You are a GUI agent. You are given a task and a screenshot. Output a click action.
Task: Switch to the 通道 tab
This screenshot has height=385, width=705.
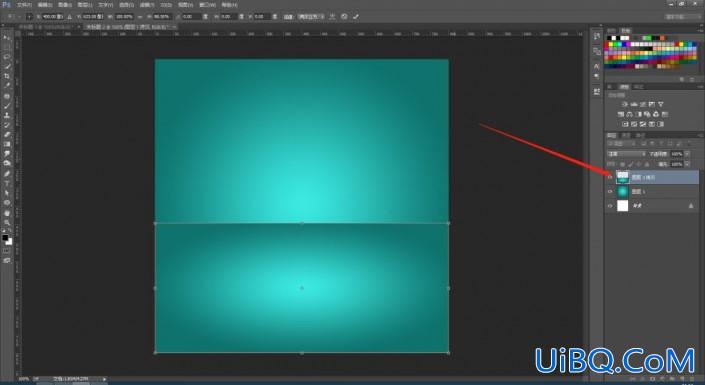[626, 135]
